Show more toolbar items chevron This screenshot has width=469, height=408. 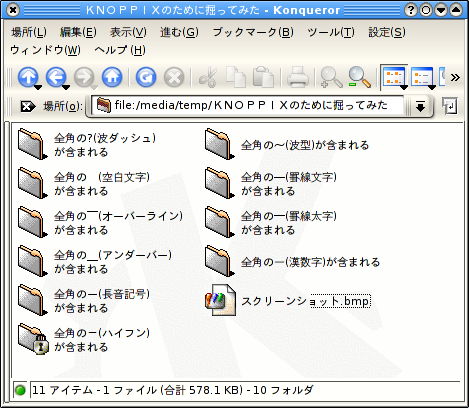tap(455, 77)
